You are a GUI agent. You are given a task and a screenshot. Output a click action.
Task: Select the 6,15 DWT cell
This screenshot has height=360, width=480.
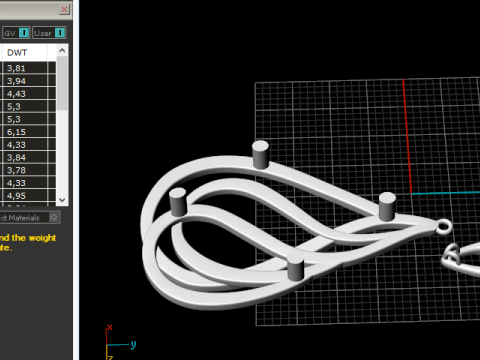24,132
